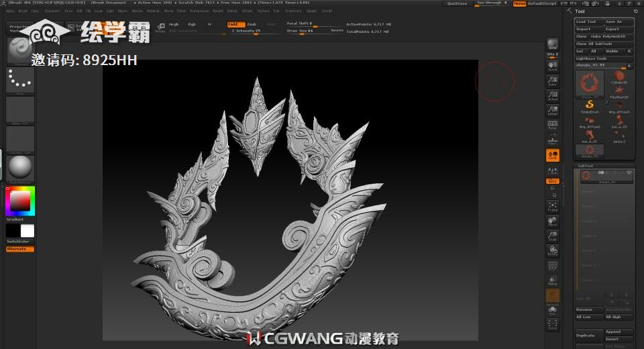Toggle PolyF polyframe display
Viewport: 644px width, 349px height.
point(552,266)
